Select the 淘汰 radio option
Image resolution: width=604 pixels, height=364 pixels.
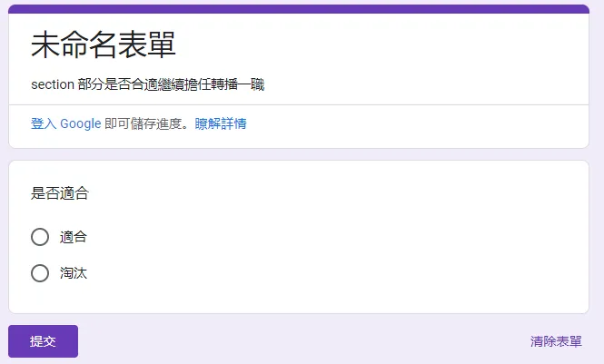point(40,273)
